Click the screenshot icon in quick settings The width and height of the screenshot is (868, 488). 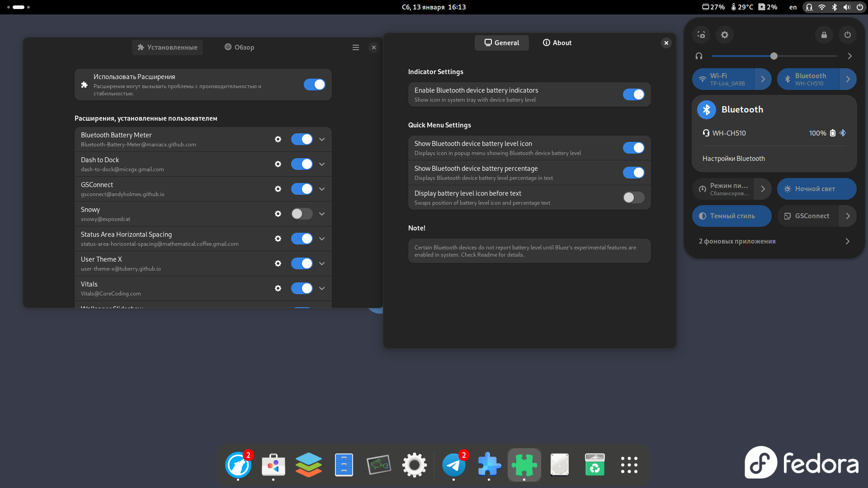701,35
